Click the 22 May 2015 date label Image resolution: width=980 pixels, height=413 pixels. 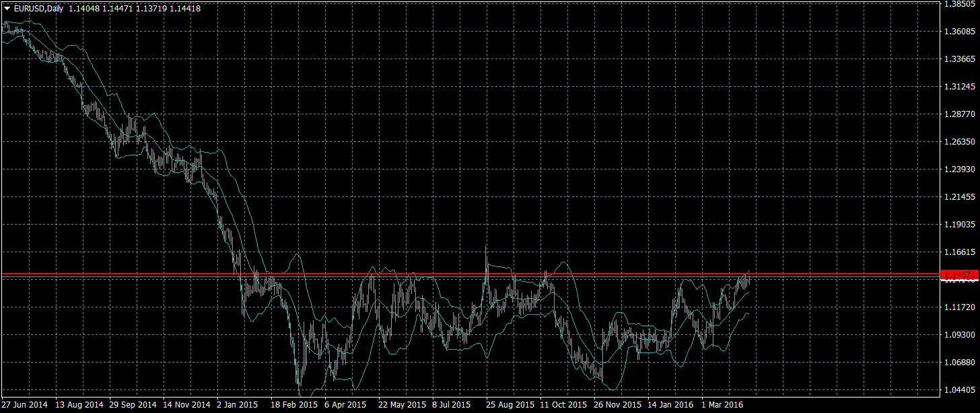pyautogui.click(x=402, y=405)
